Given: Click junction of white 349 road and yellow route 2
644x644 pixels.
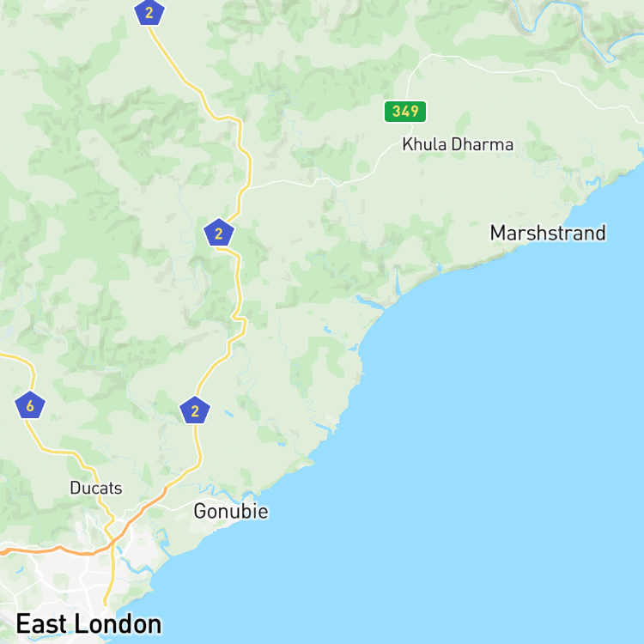Looking at the screenshot, I should 248,188.
